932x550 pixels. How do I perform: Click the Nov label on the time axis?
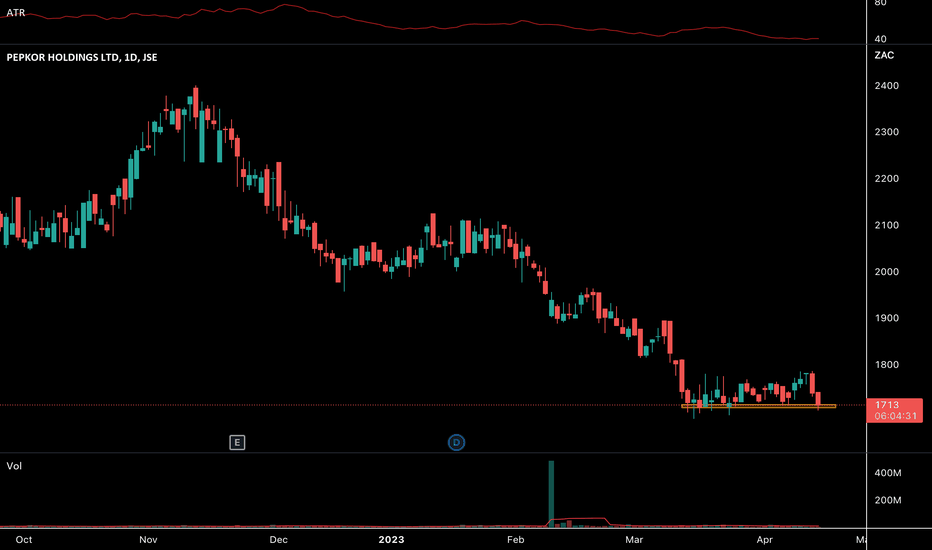pyautogui.click(x=148, y=540)
